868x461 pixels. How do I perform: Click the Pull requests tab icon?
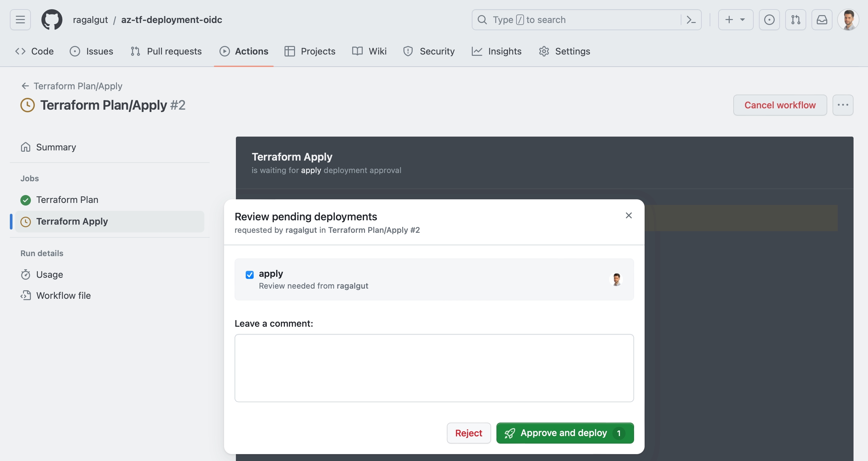pyautogui.click(x=135, y=51)
